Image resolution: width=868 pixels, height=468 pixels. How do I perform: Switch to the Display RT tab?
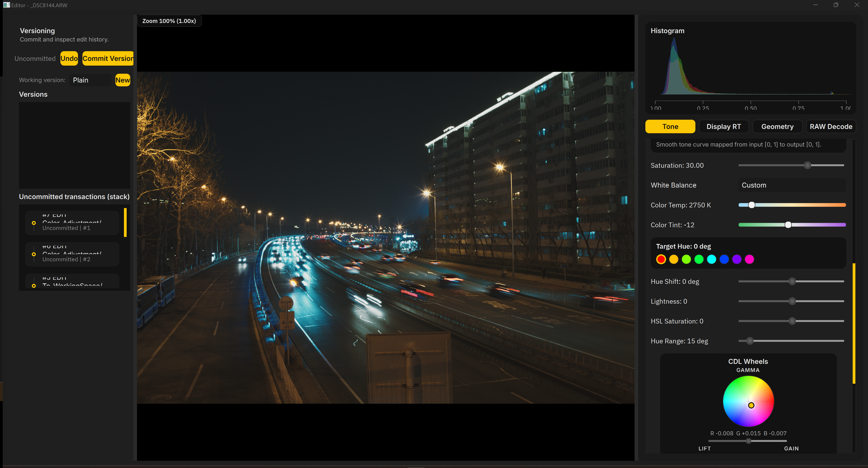tap(723, 126)
